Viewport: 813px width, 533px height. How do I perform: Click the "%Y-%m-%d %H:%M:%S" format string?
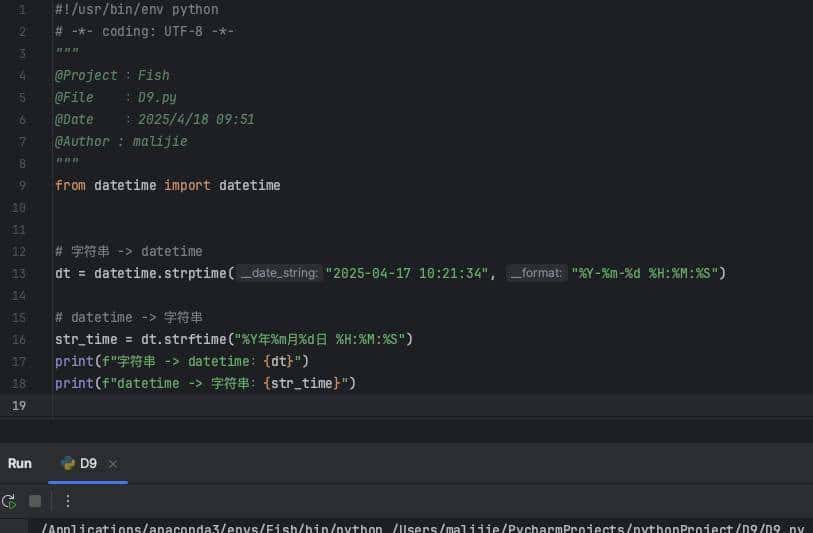pyautogui.click(x=644, y=273)
